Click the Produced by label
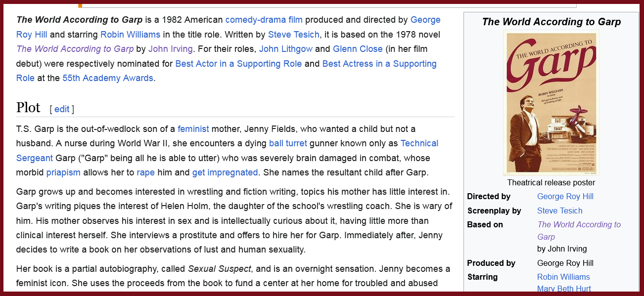 pyautogui.click(x=491, y=263)
